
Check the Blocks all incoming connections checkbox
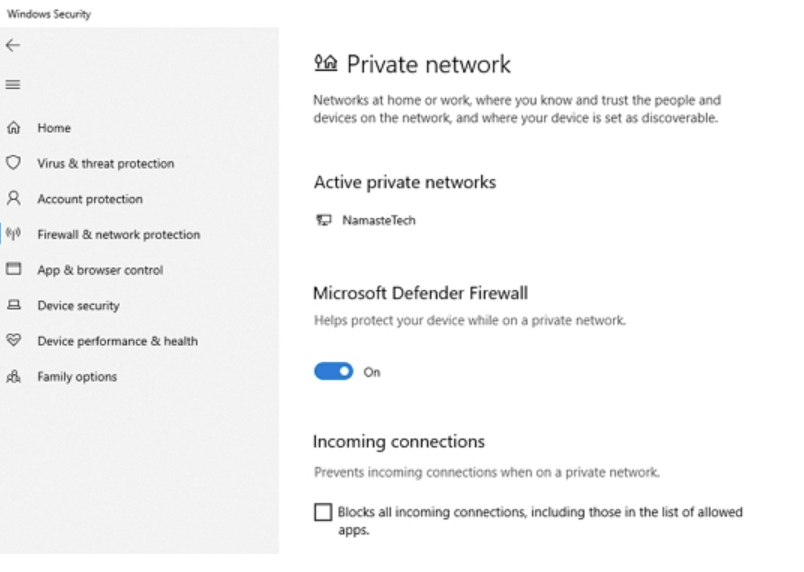(x=322, y=512)
